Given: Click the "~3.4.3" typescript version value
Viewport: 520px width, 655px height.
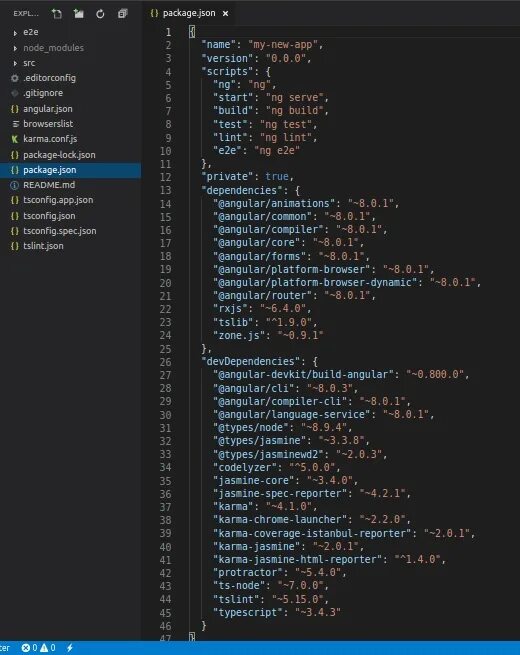Looking at the screenshot, I should pyautogui.click(x=318, y=612).
